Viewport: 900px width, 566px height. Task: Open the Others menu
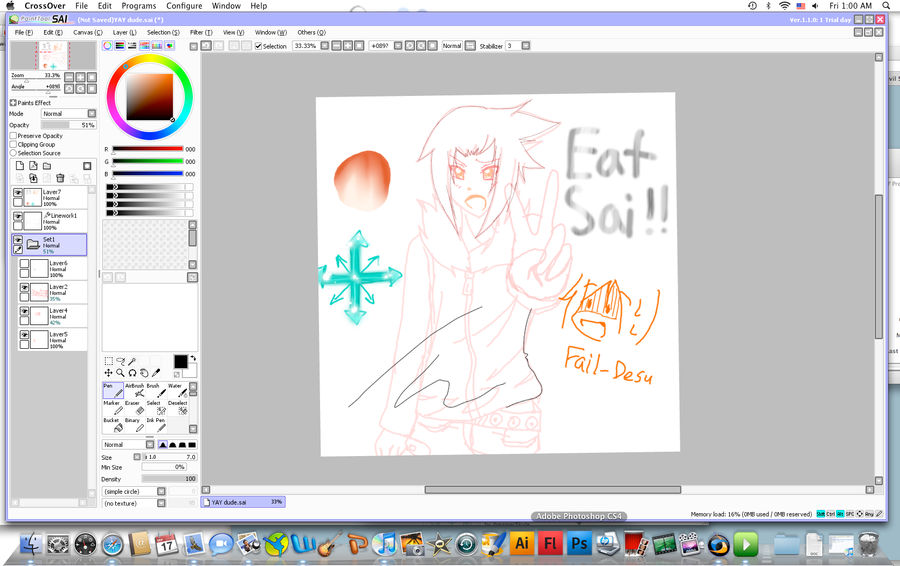311,33
